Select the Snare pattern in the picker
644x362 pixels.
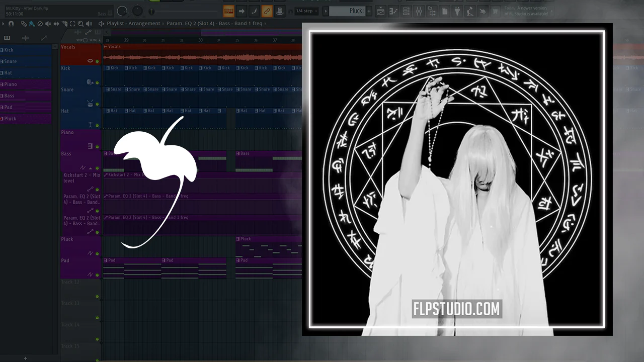(x=26, y=61)
